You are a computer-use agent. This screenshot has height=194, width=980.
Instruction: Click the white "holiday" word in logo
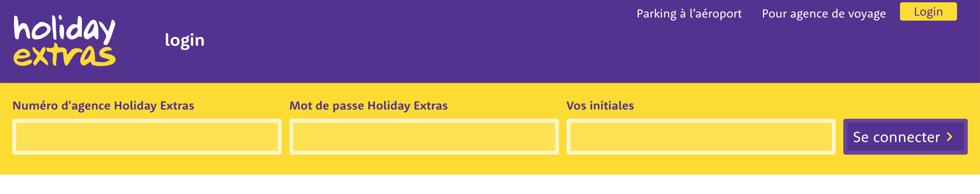tap(64, 28)
